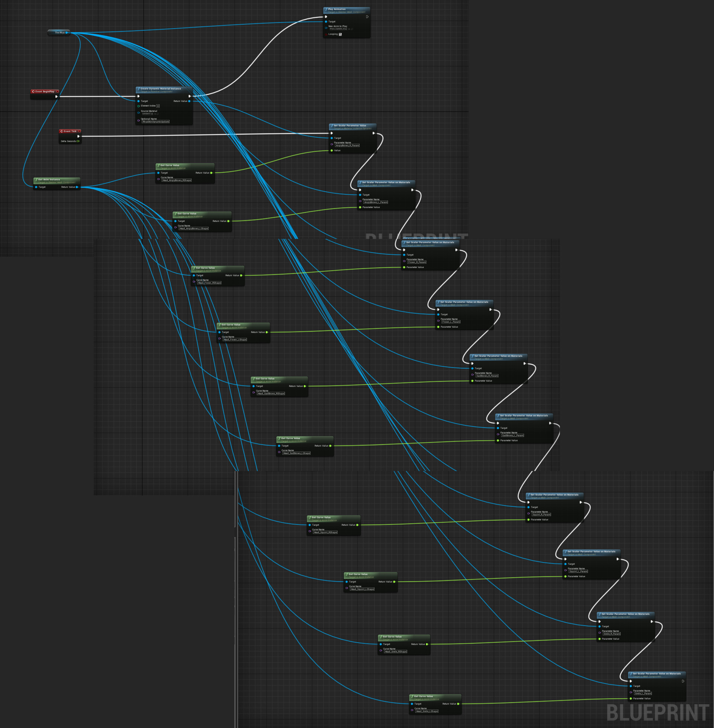Edit the AngryBrows_R_Param parameter name field
Image resolution: width=714 pixels, height=728 pixels.
point(347,145)
